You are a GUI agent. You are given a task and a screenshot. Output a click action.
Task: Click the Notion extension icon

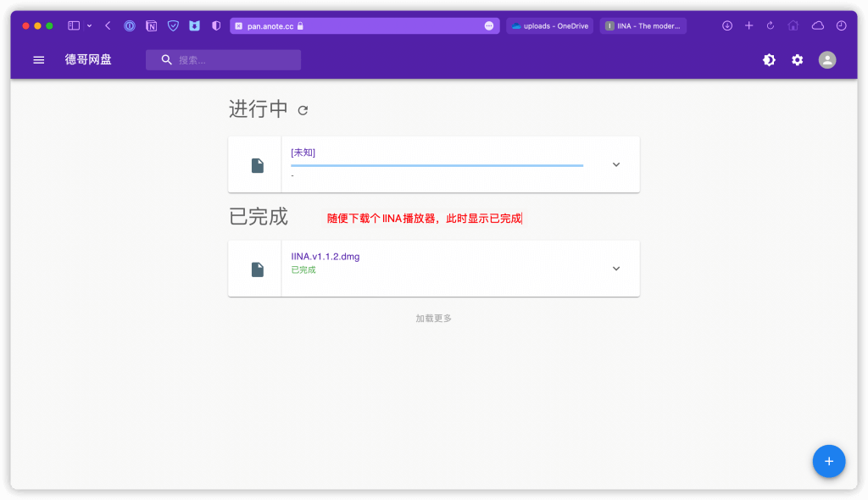pyautogui.click(x=151, y=25)
